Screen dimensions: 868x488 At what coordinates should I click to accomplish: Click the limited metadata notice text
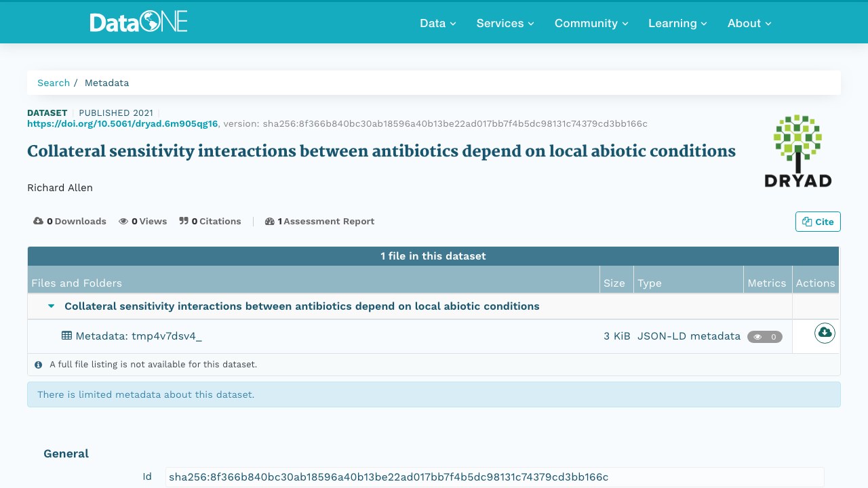point(146,394)
